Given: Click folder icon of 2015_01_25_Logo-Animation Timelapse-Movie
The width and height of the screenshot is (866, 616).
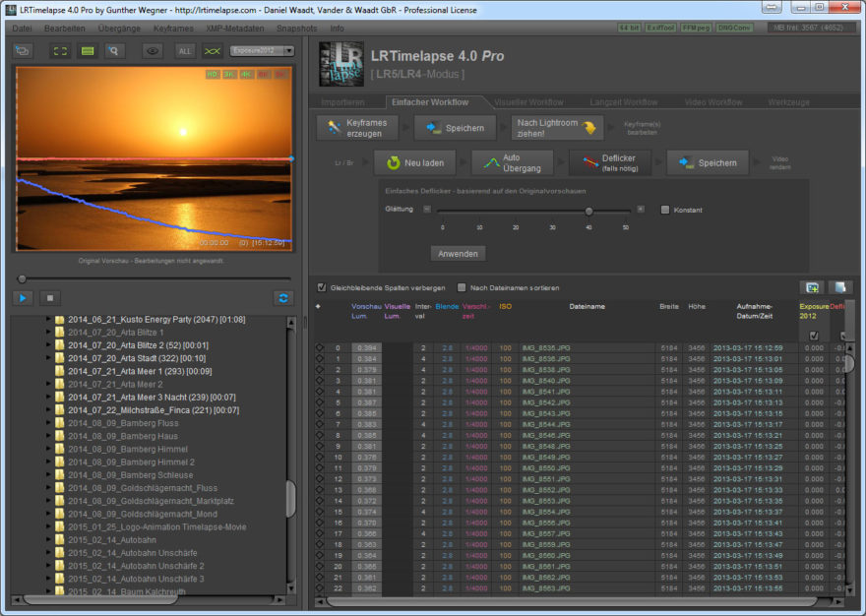Looking at the screenshot, I should click(60, 526).
